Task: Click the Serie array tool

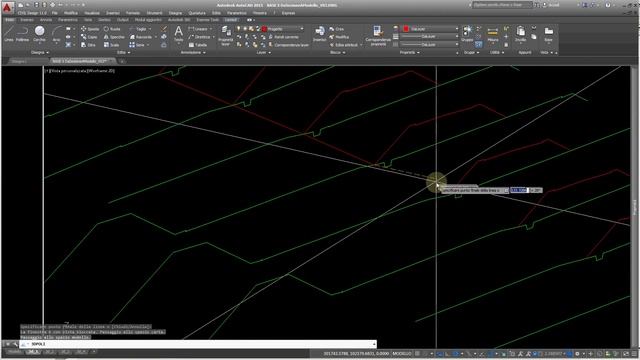Action: (x=137, y=45)
